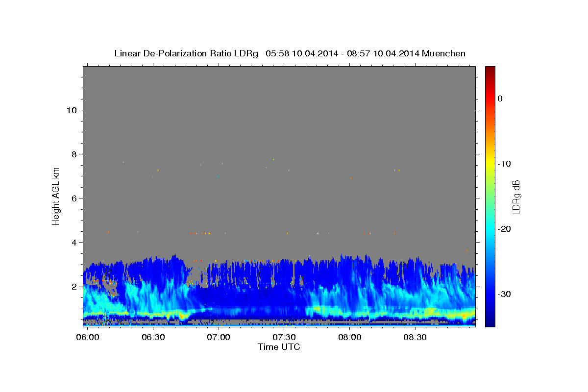Screen dimensions: 588x392
Task: Click the 'Time UTC' axis label
Action: (x=279, y=347)
